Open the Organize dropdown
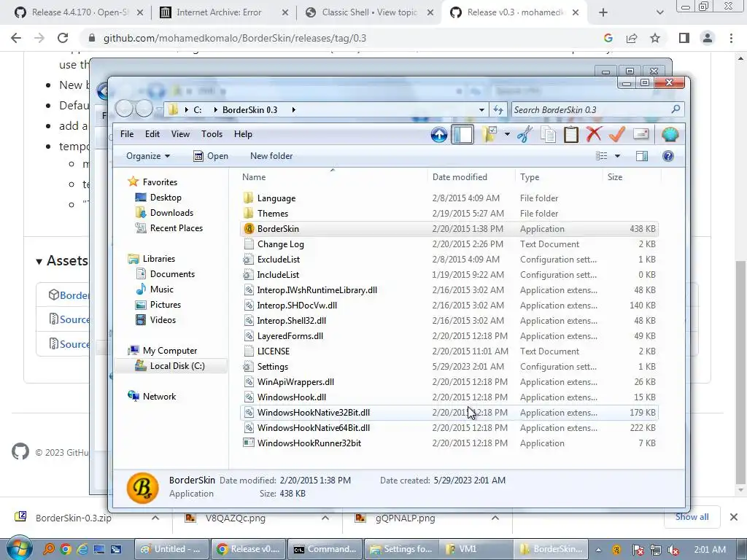Image resolution: width=747 pixels, height=560 pixels. pyautogui.click(x=148, y=156)
